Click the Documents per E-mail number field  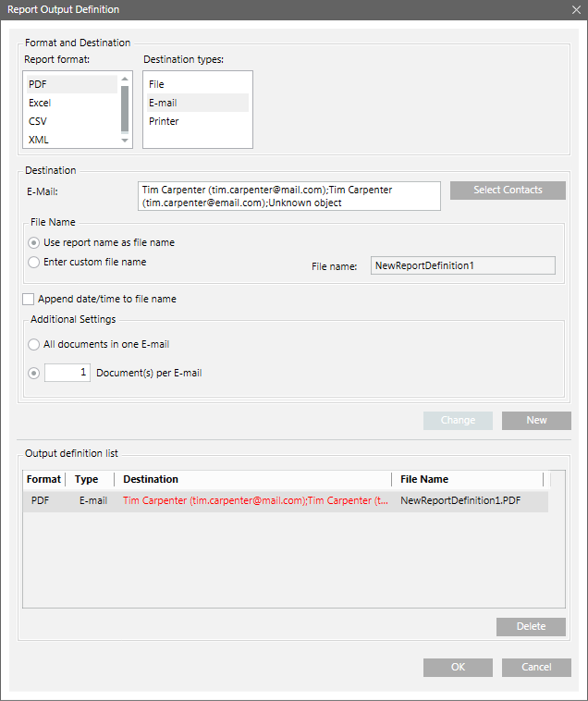point(67,373)
